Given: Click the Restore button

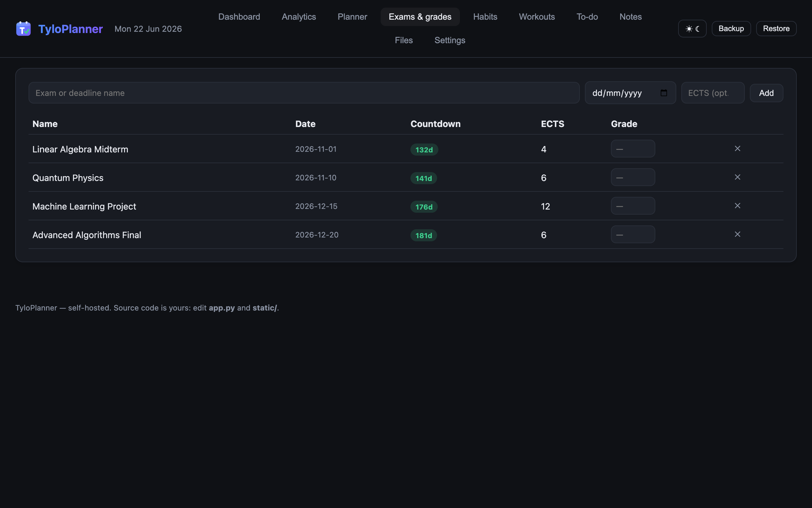Looking at the screenshot, I should [x=776, y=29].
